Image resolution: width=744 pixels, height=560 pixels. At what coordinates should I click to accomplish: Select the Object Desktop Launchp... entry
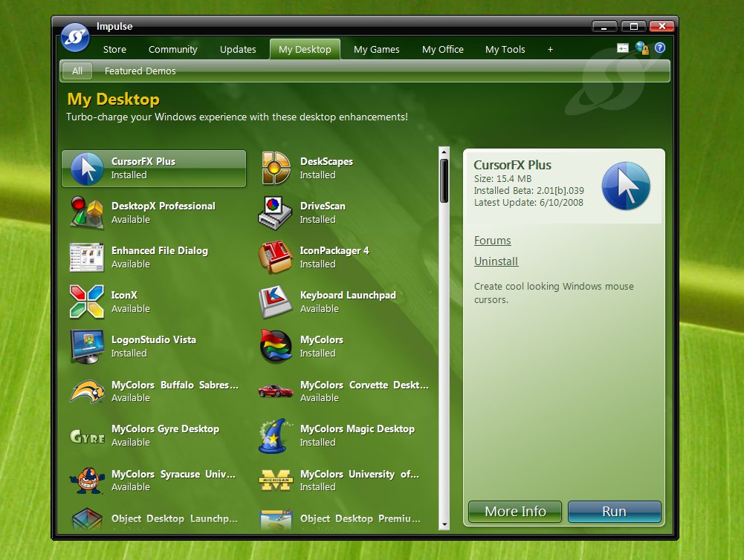[154, 521]
